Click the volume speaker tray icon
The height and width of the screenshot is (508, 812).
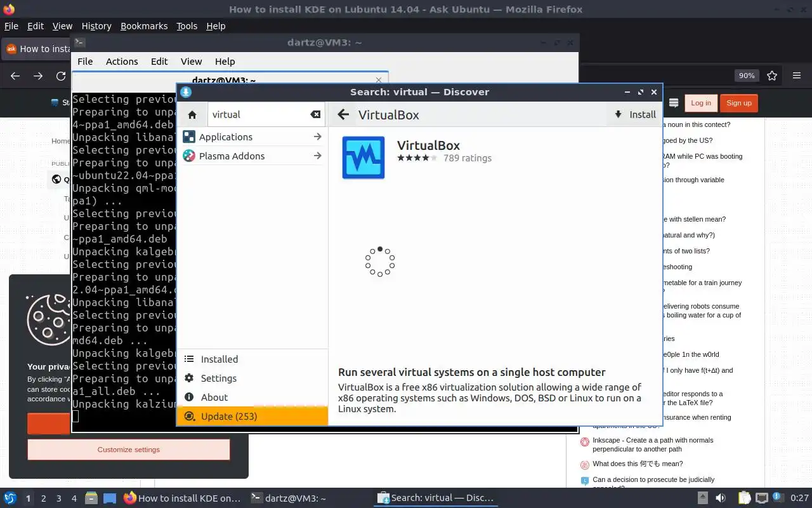pos(720,498)
